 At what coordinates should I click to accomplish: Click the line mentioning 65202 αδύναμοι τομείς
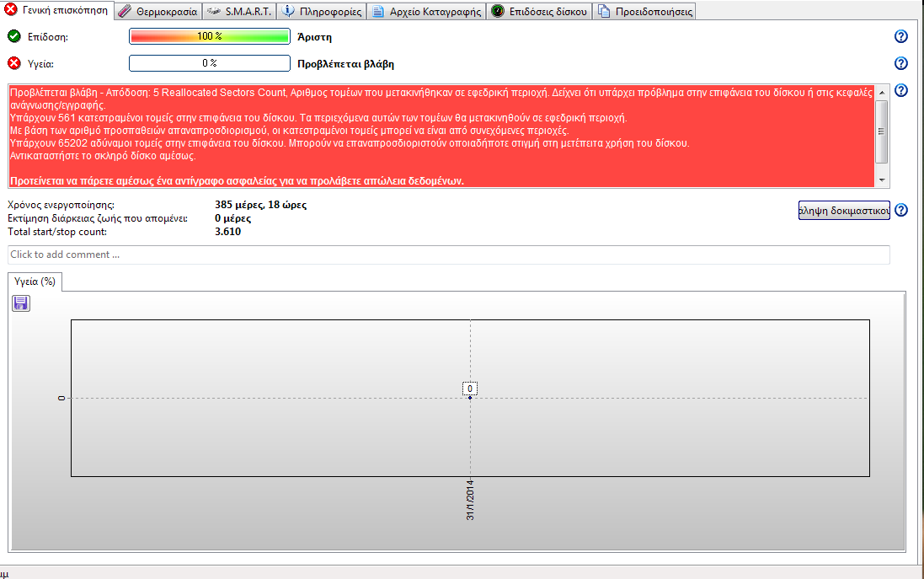pos(350,143)
